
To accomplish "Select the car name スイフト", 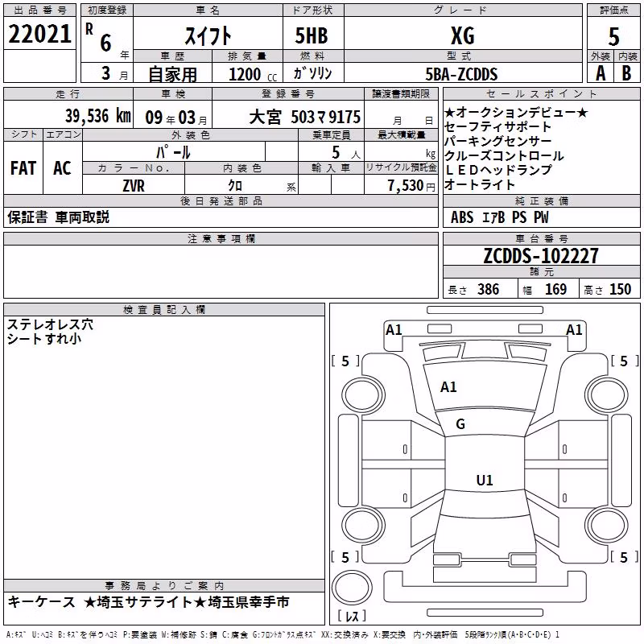I will click(208, 35).
